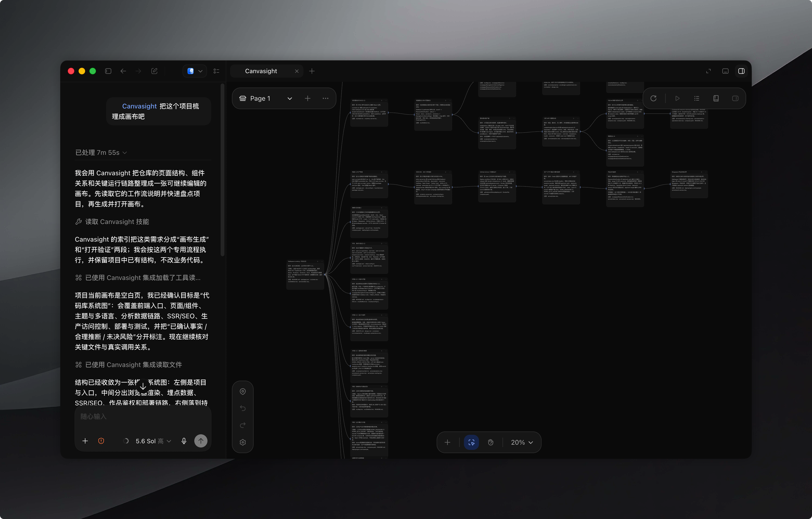Open the 已使用 Canvasight 集成读取文件 step

pos(128,365)
